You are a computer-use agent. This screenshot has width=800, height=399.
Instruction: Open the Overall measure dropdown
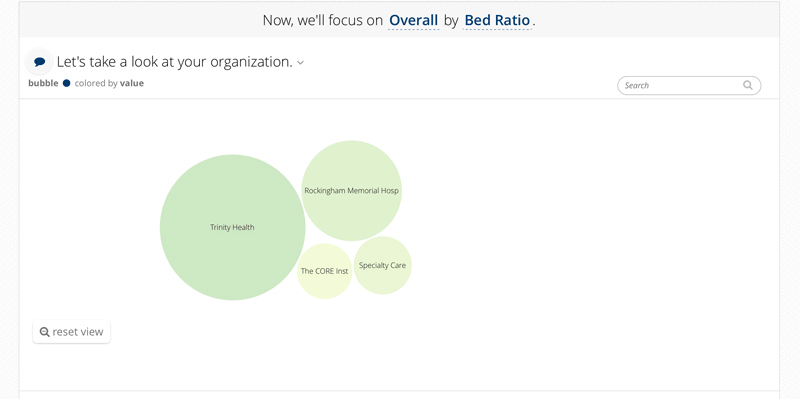[x=413, y=20]
